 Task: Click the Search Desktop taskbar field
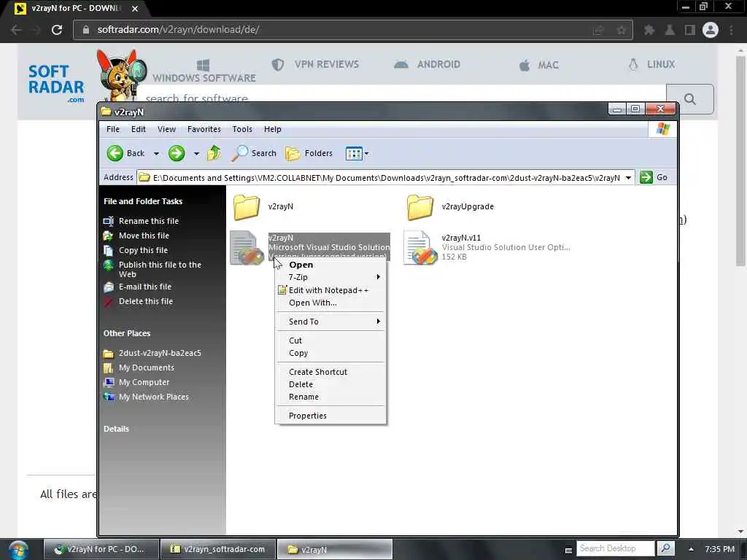(x=615, y=548)
